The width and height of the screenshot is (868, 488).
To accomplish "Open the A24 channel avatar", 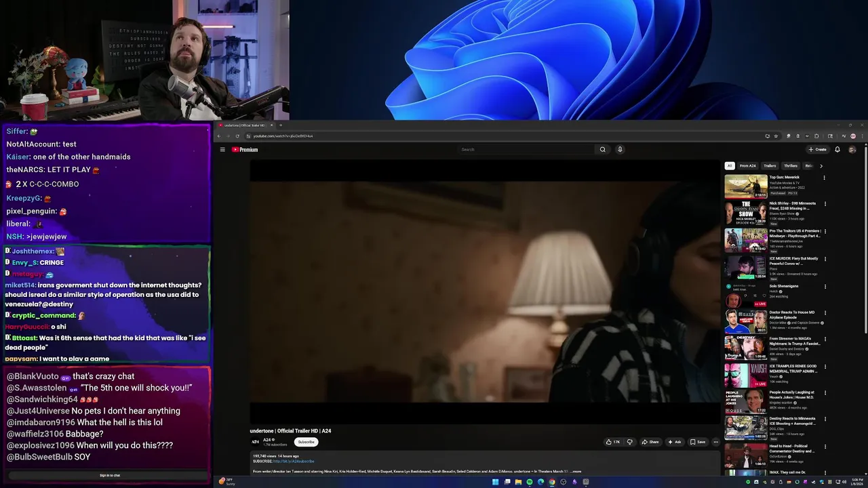I will tap(256, 442).
